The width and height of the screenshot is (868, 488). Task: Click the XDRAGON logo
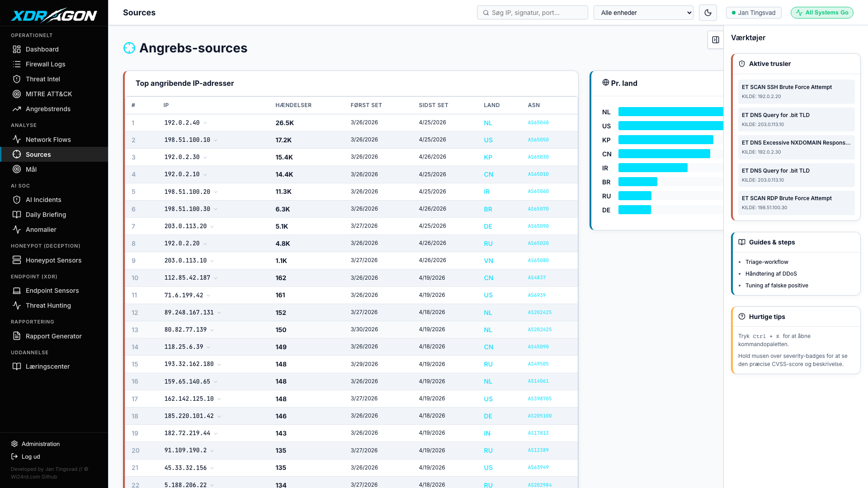[54, 15]
